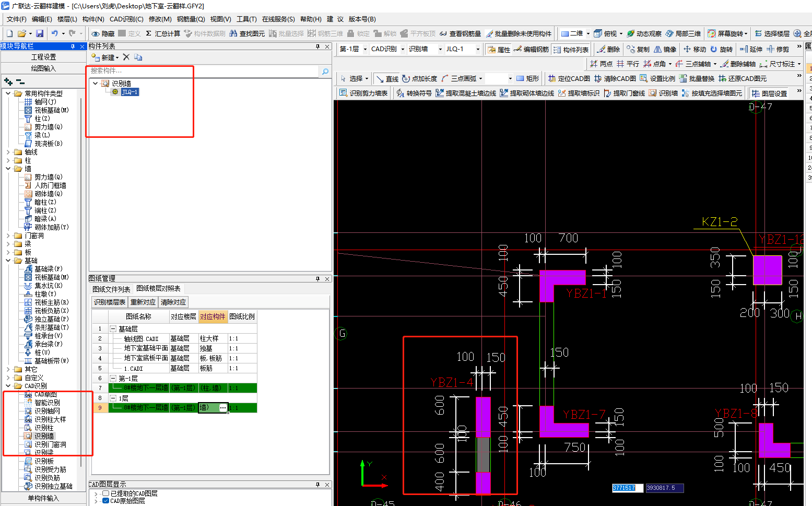Open the 文件(F) menu
The image size is (812, 506).
click(16, 19)
